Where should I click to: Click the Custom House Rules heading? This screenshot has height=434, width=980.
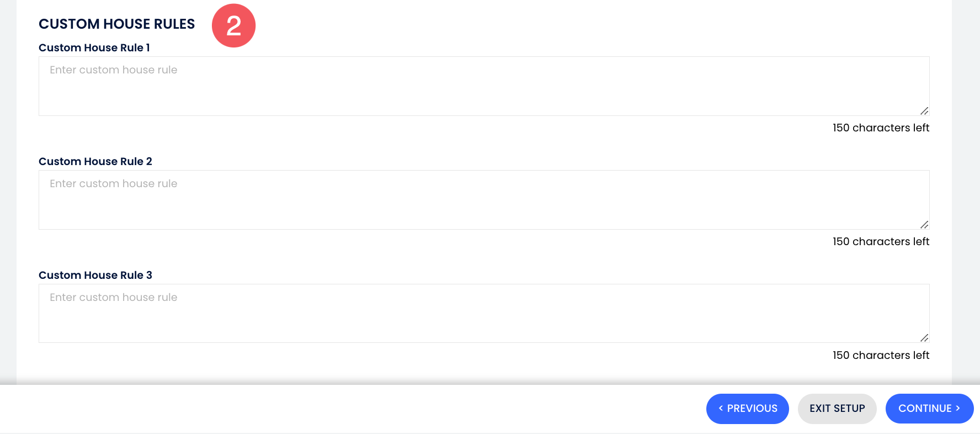116,24
